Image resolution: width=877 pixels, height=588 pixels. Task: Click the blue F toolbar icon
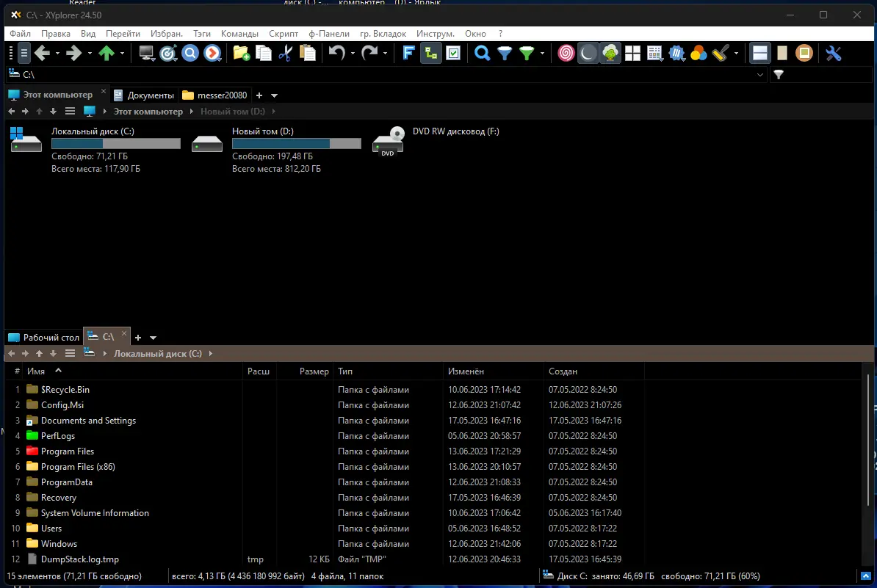408,54
